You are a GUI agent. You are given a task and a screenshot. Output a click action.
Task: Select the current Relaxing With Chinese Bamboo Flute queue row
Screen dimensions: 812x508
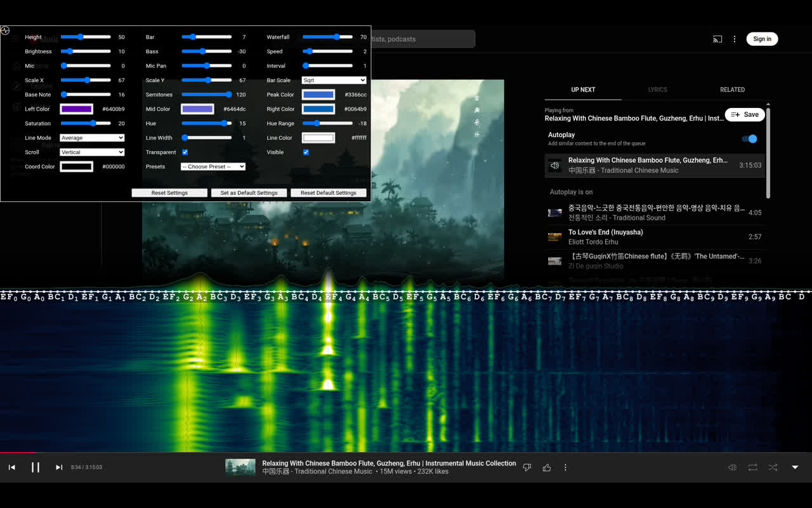coord(655,165)
